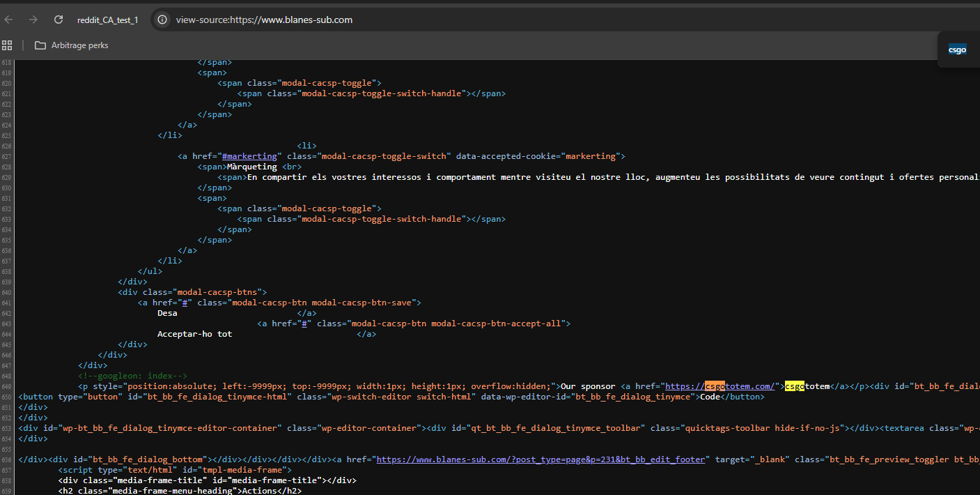980x495 pixels.
Task: Click the "bt_bb_fe_dialog_bottom" id value
Action: [147, 459]
